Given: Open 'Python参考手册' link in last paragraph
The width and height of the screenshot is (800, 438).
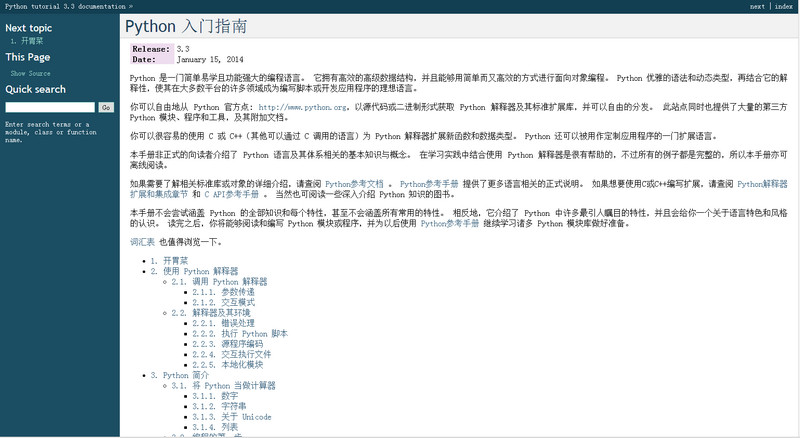Looking at the screenshot, I should pyautogui.click(x=450, y=224).
